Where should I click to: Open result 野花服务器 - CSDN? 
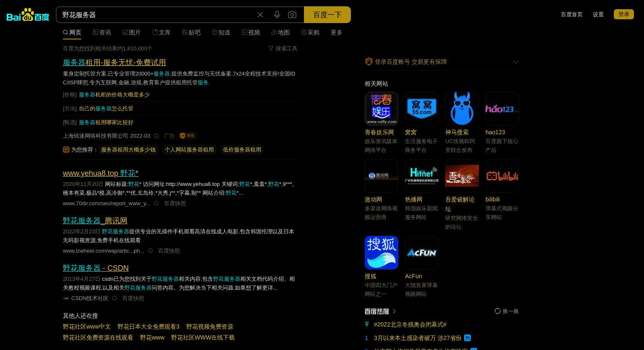click(96, 268)
